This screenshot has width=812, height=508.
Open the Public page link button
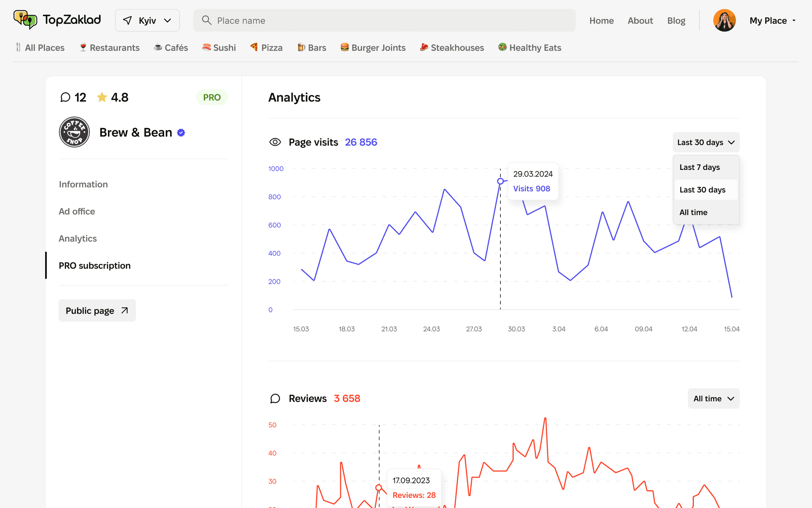click(x=97, y=310)
